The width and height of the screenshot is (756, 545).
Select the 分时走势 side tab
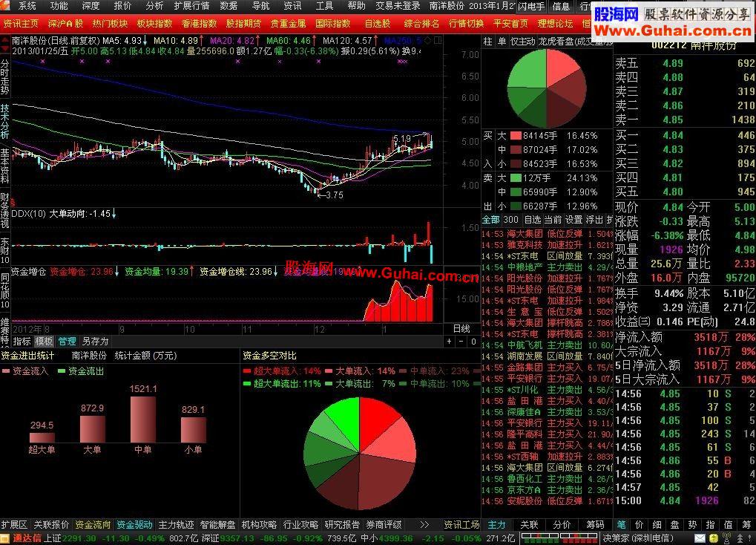[4, 77]
